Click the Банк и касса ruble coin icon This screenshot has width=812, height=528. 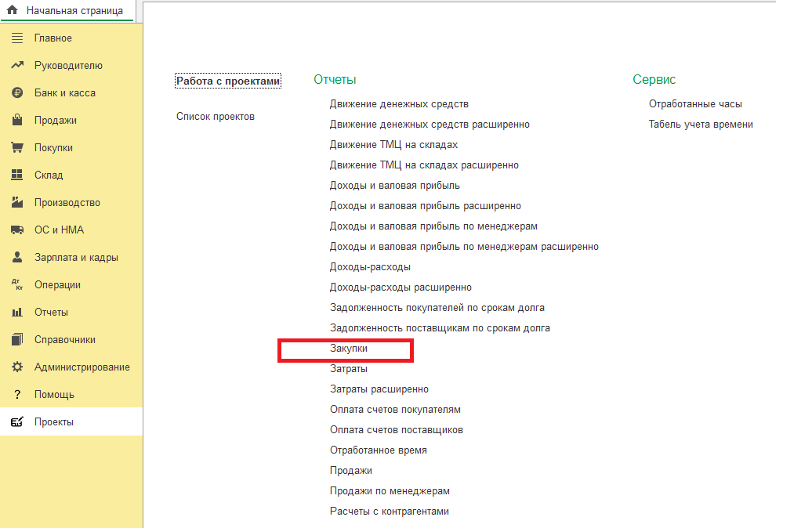(x=17, y=93)
